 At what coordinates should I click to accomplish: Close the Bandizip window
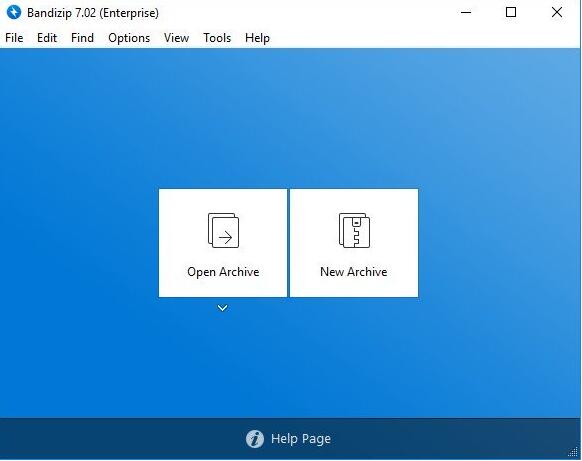click(557, 12)
